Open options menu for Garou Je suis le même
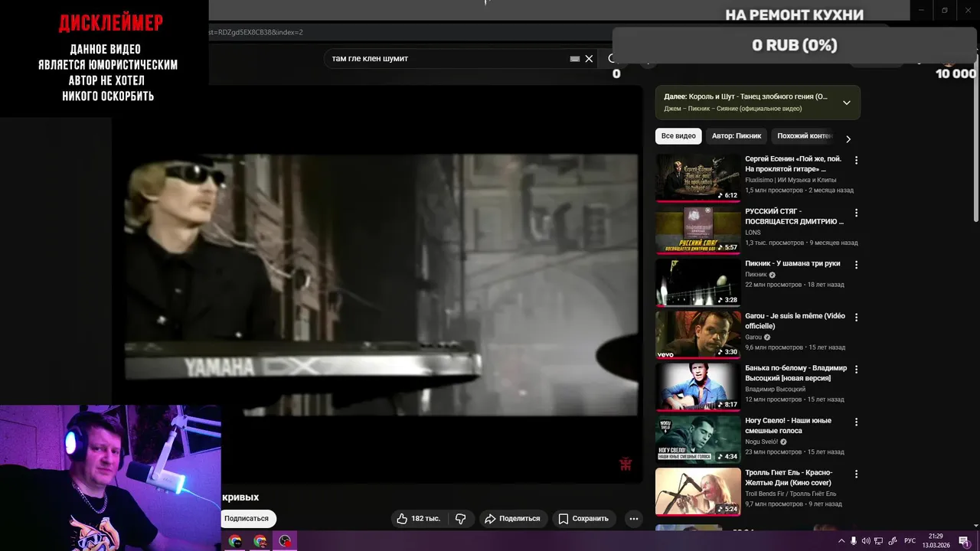Image resolution: width=980 pixels, height=551 pixels. pos(856,317)
